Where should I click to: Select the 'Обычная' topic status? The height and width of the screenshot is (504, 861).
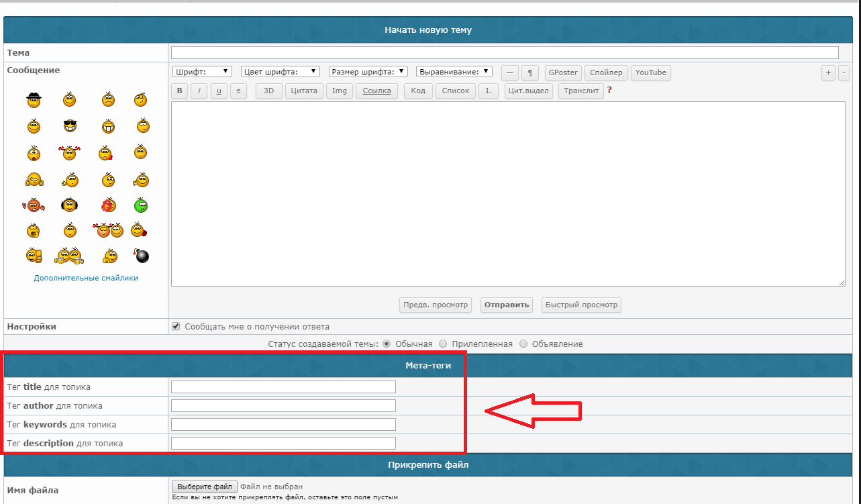point(387,344)
